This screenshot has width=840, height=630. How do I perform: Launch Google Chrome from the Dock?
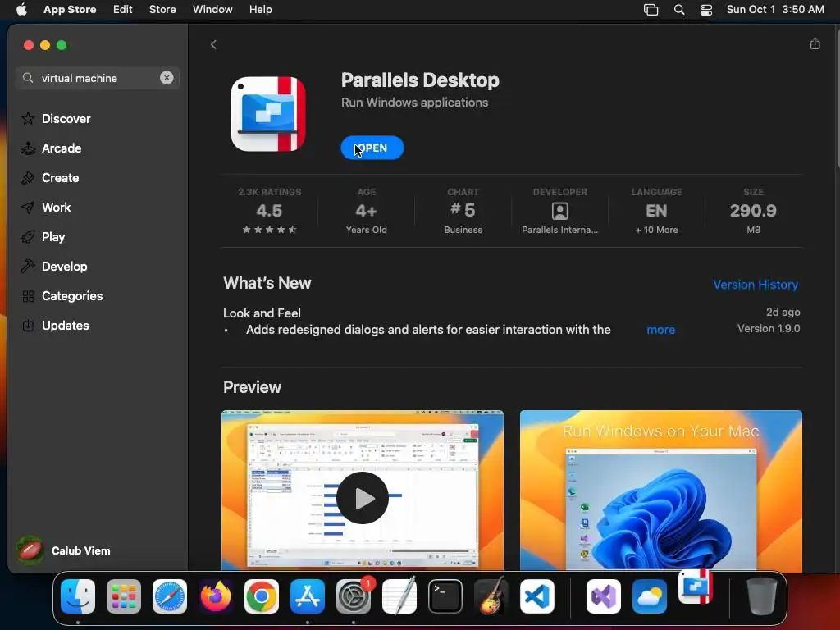pos(262,596)
